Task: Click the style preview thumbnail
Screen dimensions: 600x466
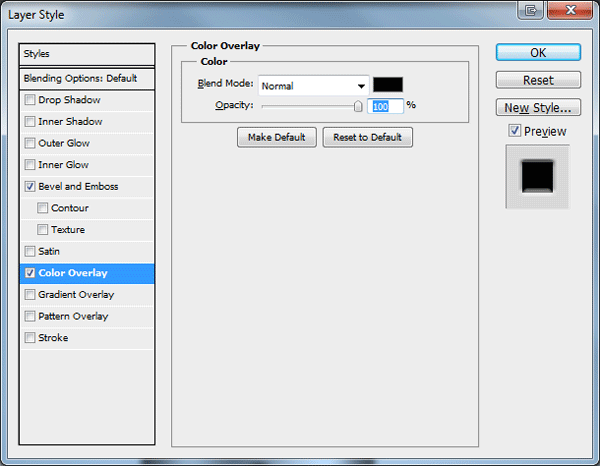Action: [x=538, y=177]
